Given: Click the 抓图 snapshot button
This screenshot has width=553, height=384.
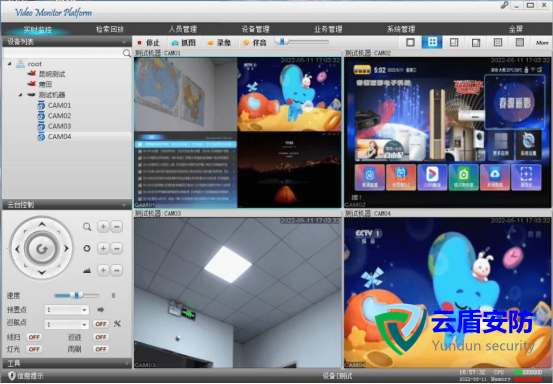Looking at the screenshot, I should 183,43.
